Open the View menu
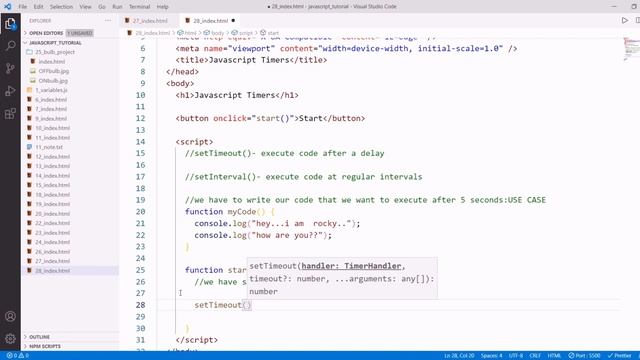The height and width of the screenshot is (360, 640). coord(85,7)
